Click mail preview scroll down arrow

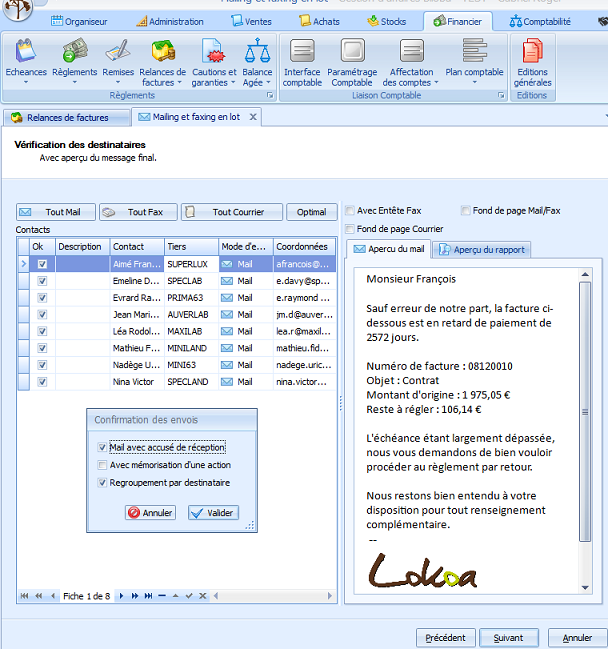(x=585, y=587)
